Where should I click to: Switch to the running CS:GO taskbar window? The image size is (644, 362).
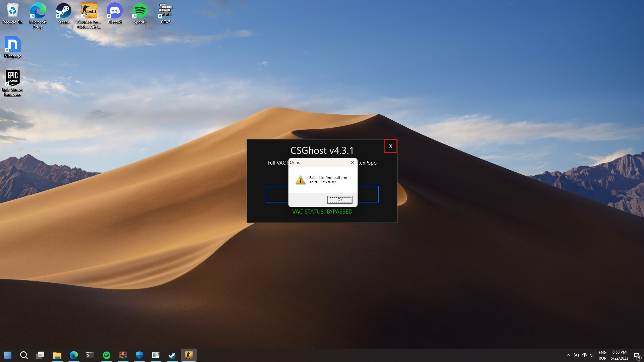[189, 355]
